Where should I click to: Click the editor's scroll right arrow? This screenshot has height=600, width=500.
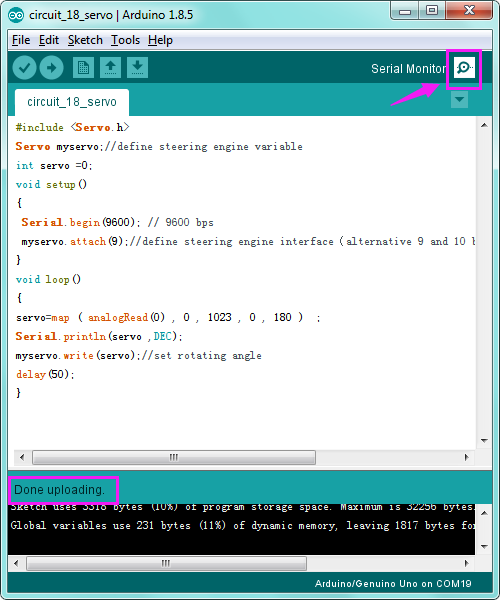pos(466,457)
